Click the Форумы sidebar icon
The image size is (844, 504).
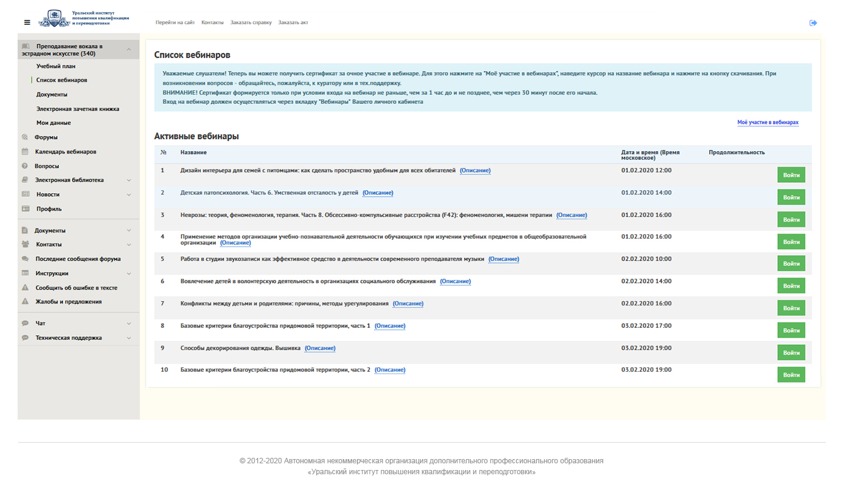pyautogui.click(x=25, y=137)
